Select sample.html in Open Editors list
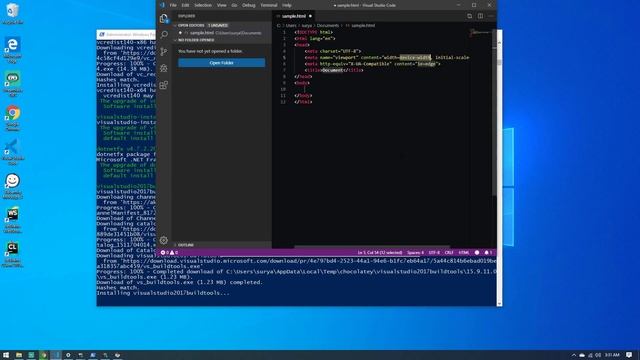640x360 pixels. tap(222, 33)
